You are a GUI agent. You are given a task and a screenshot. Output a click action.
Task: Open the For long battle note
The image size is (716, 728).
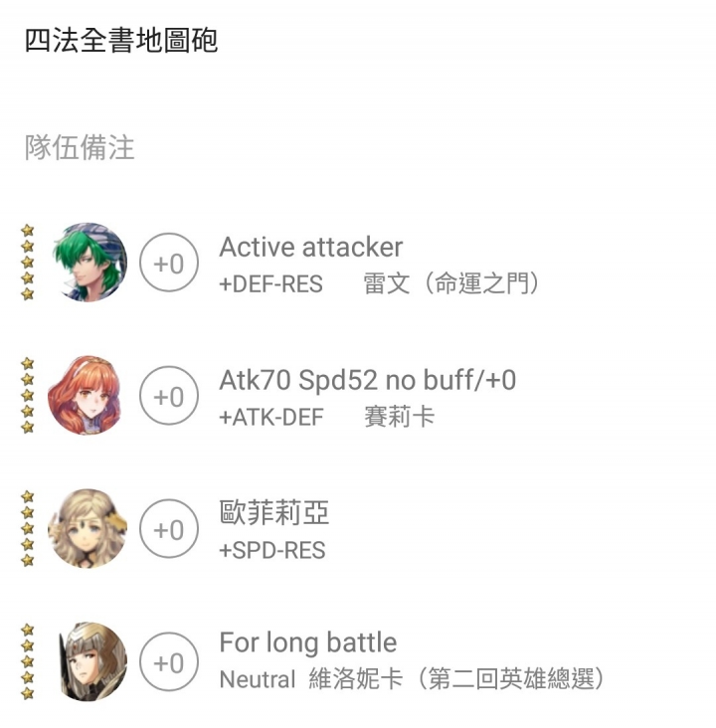308,642
